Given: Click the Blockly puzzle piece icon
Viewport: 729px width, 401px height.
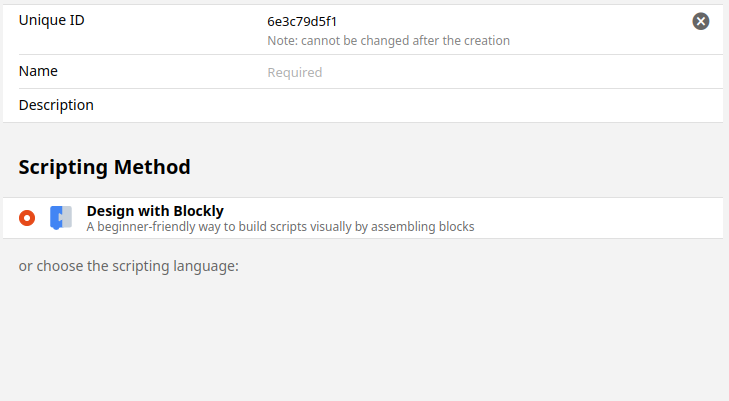Looking at the screenshot, I should [x=61, y=217].
